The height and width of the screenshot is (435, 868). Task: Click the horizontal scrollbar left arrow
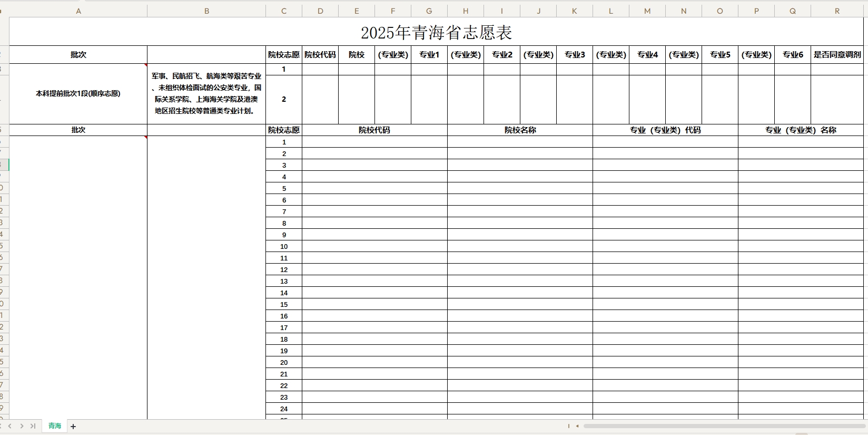(577, 426)
